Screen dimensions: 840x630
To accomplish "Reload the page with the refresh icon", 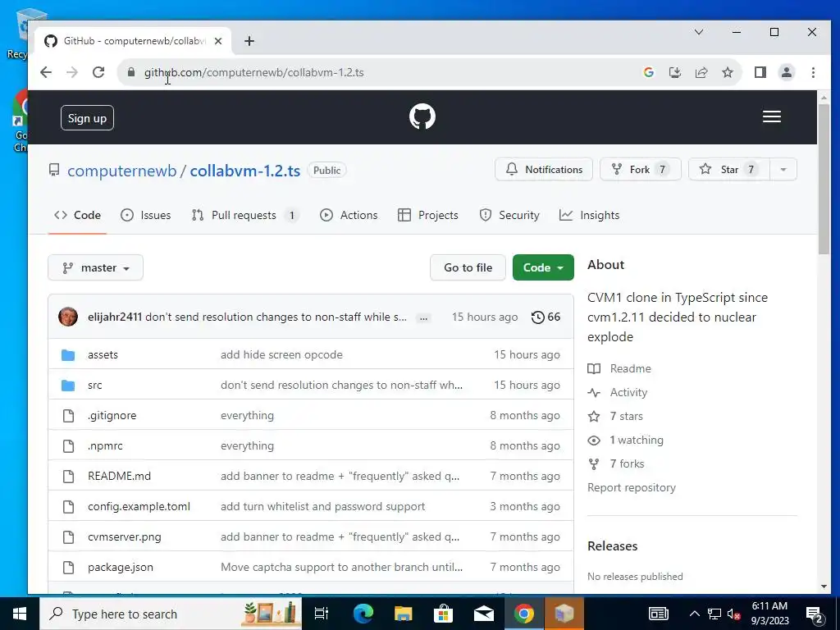I will 98,72.
